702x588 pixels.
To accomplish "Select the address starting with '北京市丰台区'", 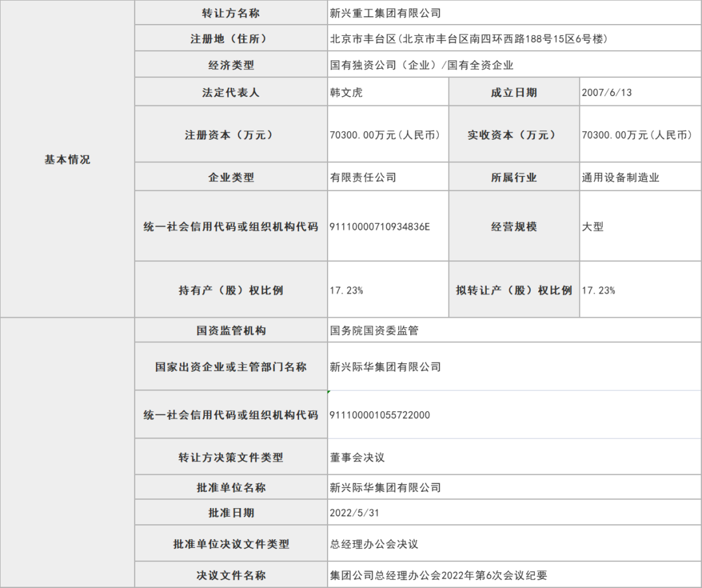I will click(x=469, y=39).
